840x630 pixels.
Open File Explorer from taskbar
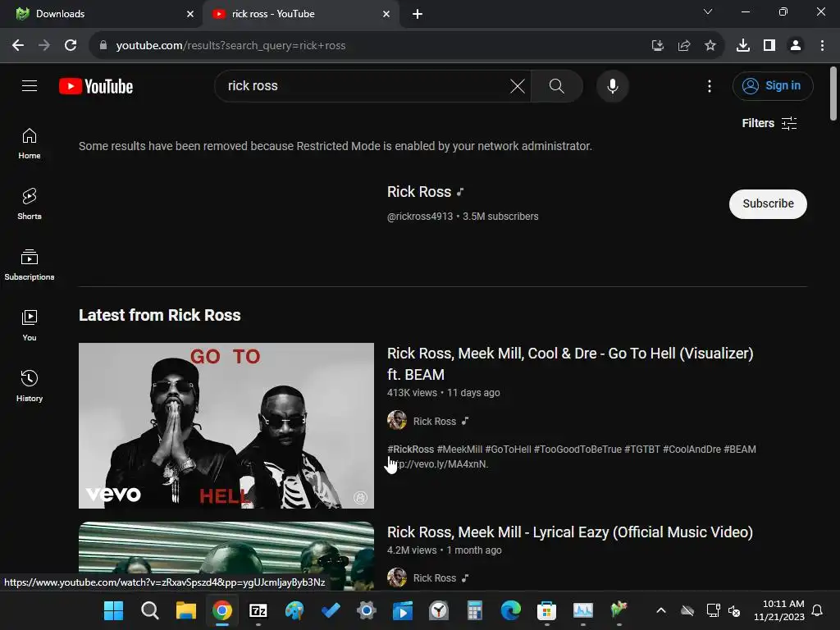(x=186, y=610)
